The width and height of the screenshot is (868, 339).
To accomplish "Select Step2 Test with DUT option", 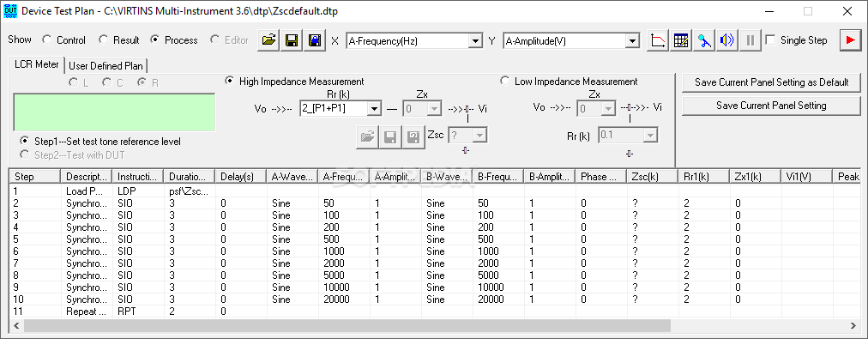I will (x=73, y=155).
